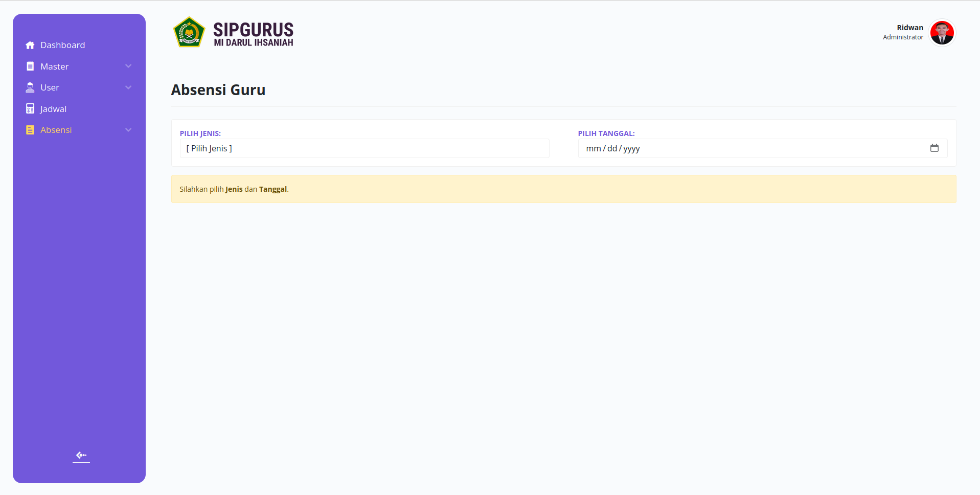Click the MI DARUL IHSANIAH subtitle
Viewport: 980px width, 495px height.
(254, 43)
